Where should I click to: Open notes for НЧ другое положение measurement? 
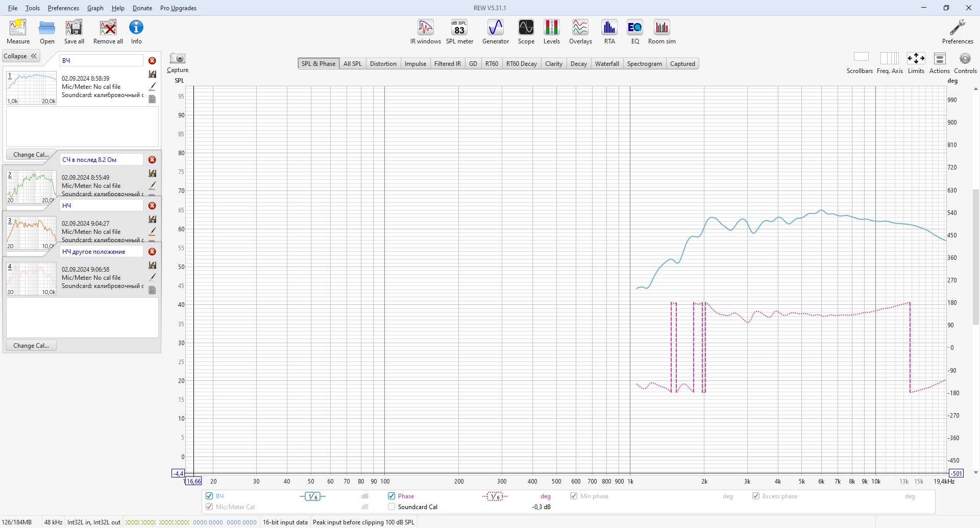click(152, 290)
